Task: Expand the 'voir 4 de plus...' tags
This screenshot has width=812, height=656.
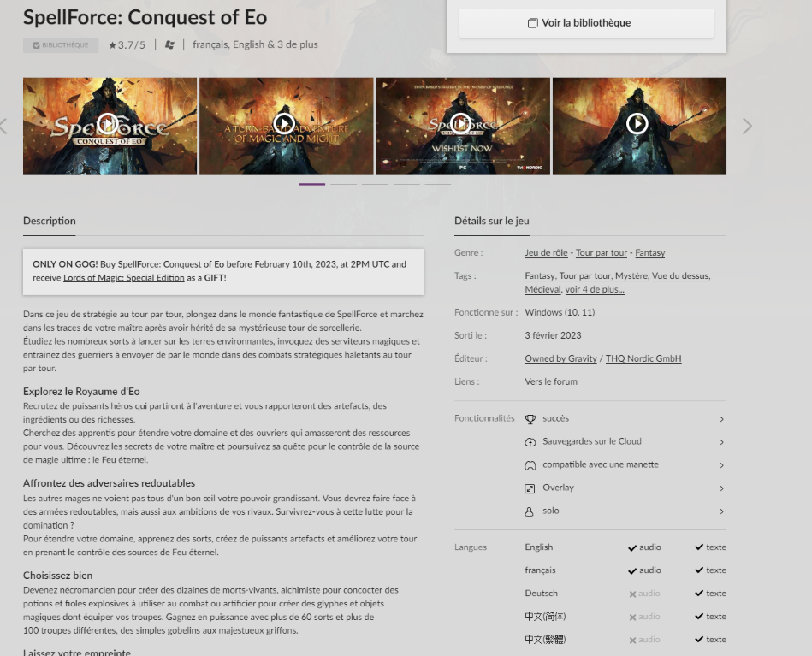Action: pos(595,289)
